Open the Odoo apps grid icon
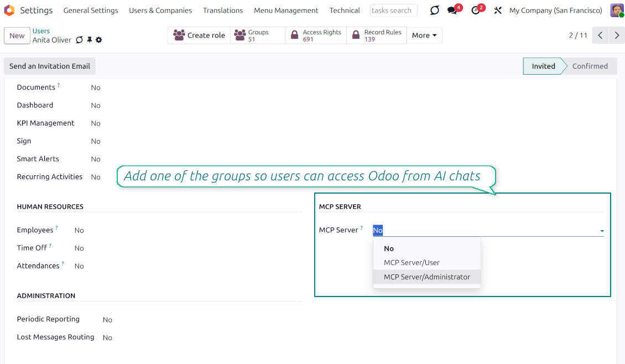The image size is (625, 364). coord(8,10)
